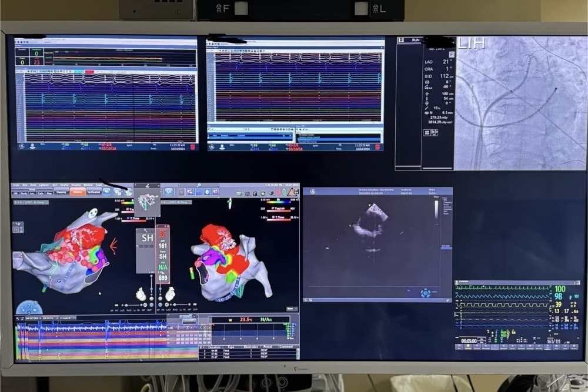Open the Catheter menu in CARTO
This screenshot has width=588, height=392.
tap(44, 185)
